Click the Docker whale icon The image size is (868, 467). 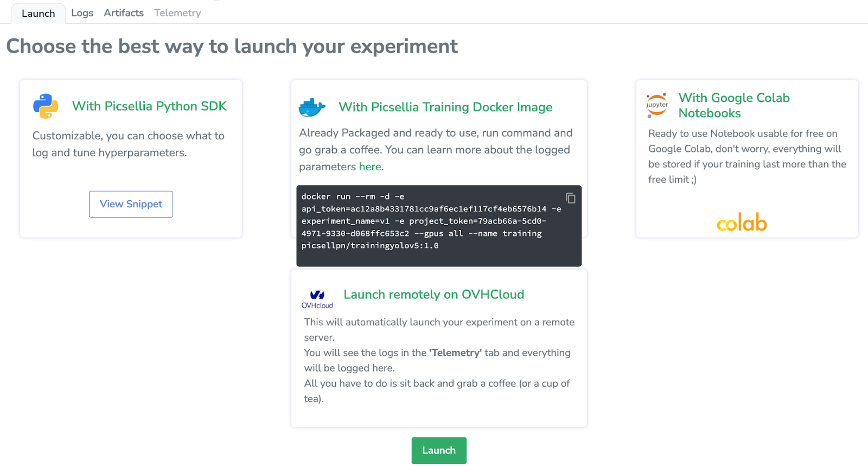[x=312, y=107]
